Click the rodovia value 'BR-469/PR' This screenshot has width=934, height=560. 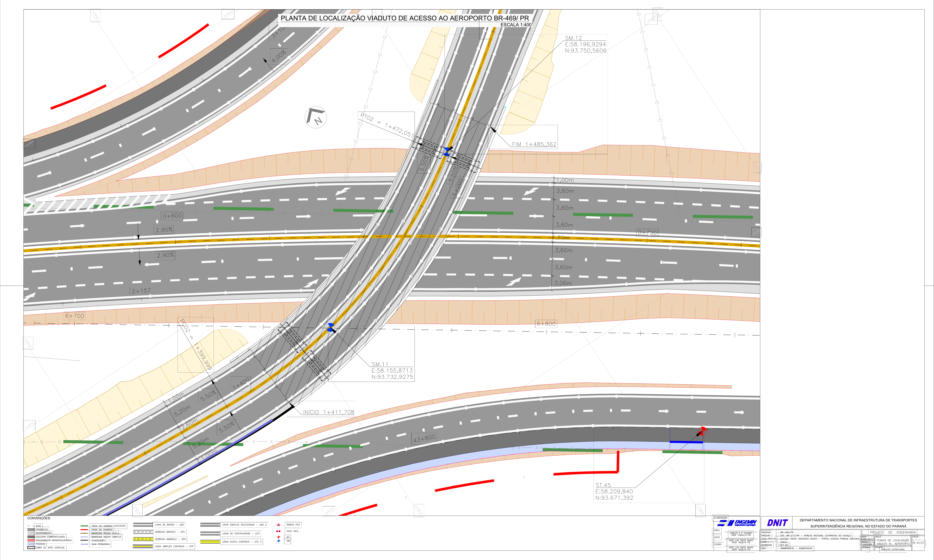click(x=787, y=532)
